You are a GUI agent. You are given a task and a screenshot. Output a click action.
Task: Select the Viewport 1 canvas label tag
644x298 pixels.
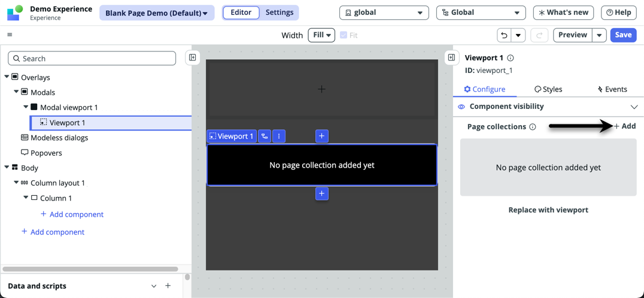click(232, 136)
